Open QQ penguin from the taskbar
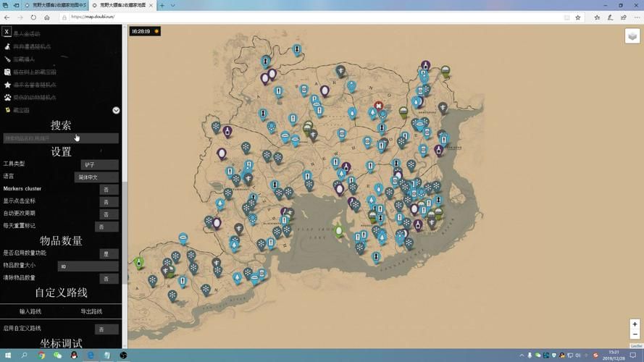This screenshot has height=362, width=644. (x=74, y=355)
